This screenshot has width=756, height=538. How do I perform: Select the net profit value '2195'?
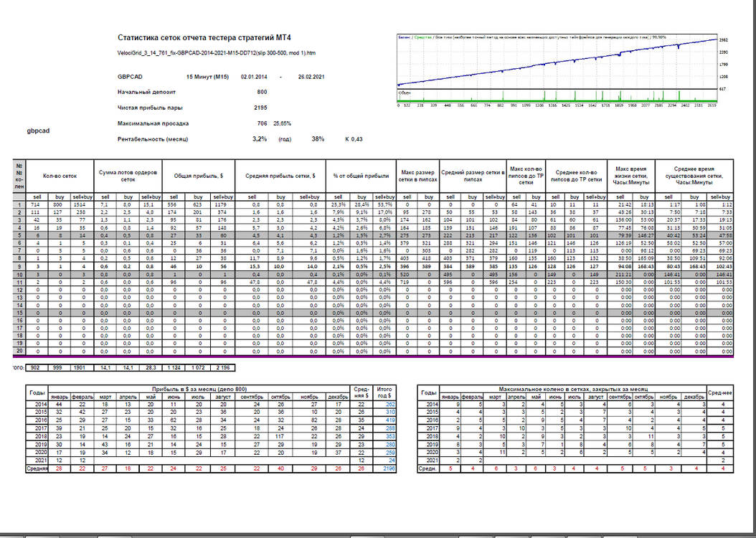(x=260, y=108)
